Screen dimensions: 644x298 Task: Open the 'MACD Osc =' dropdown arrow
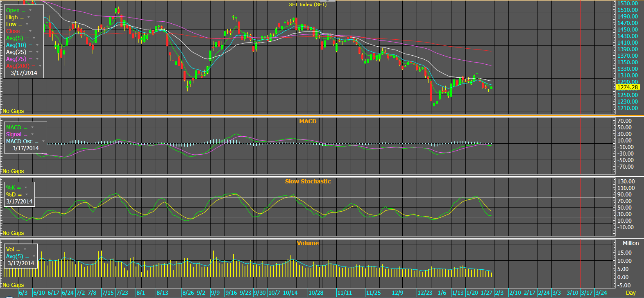click(43, 141)
